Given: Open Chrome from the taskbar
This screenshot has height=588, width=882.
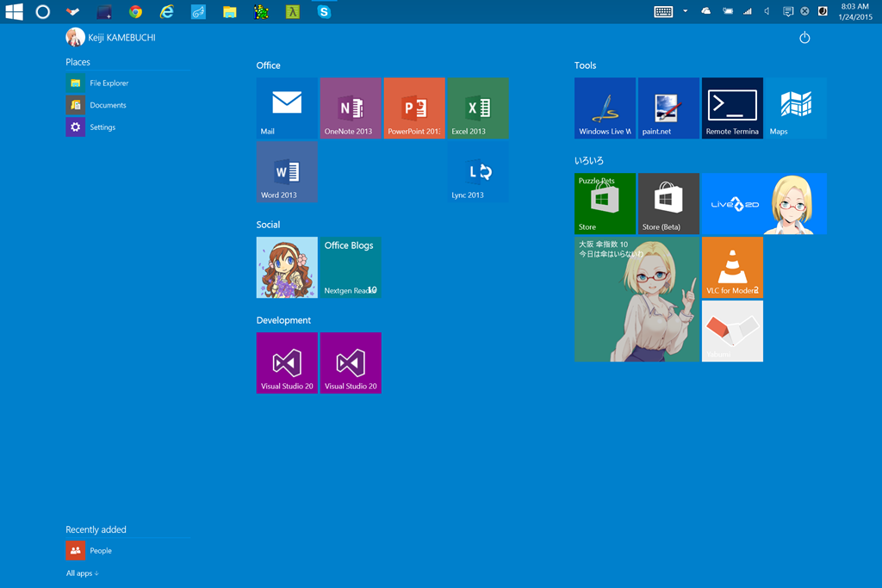Looking at the screenshot, I should (135, 12).
